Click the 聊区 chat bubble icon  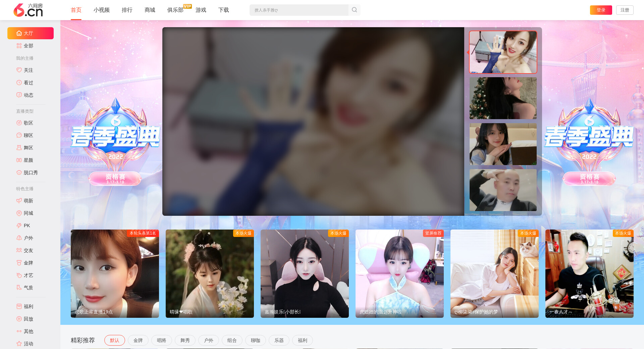click(19, 135)
